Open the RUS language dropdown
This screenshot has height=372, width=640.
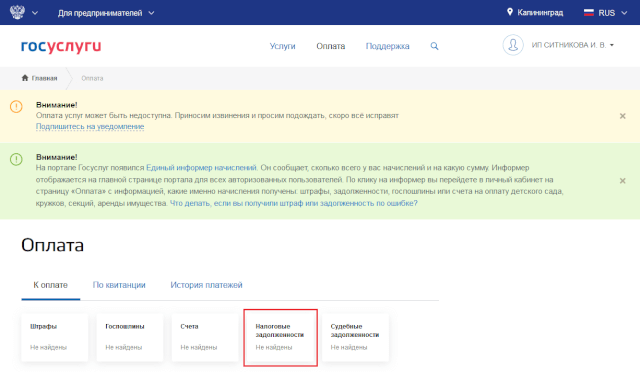pyautogui.click(x=612, y=13)
